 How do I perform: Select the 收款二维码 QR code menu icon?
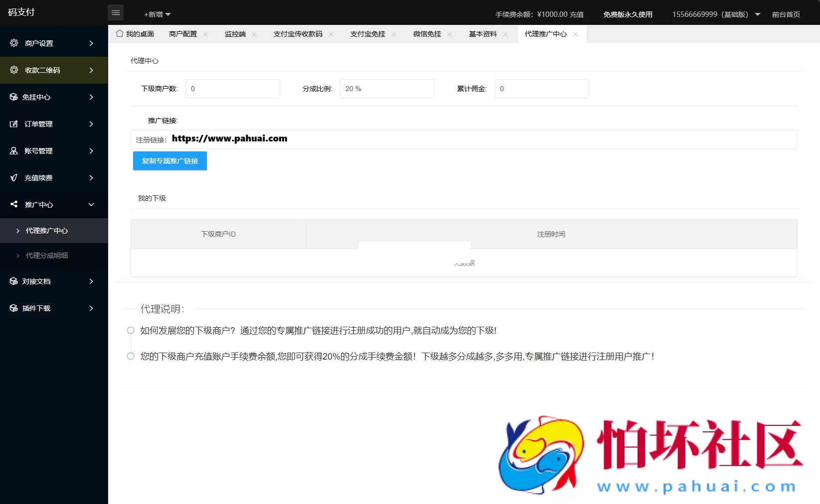point(13,70)
